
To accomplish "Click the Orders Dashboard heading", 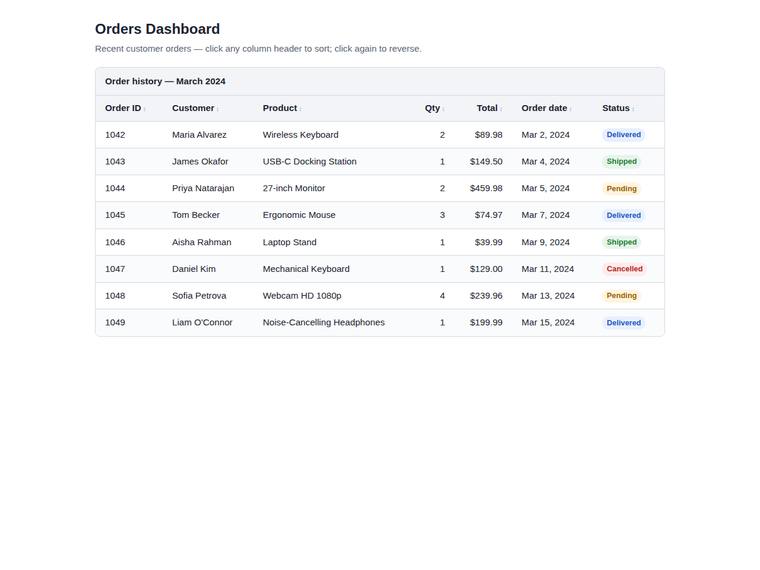I will [158, 29].
